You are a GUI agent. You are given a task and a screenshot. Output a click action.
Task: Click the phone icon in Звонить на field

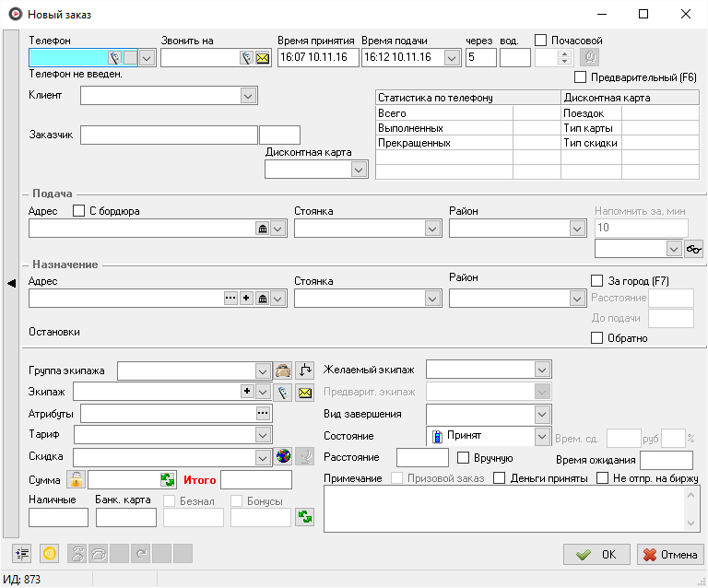[x=246, y=58]
